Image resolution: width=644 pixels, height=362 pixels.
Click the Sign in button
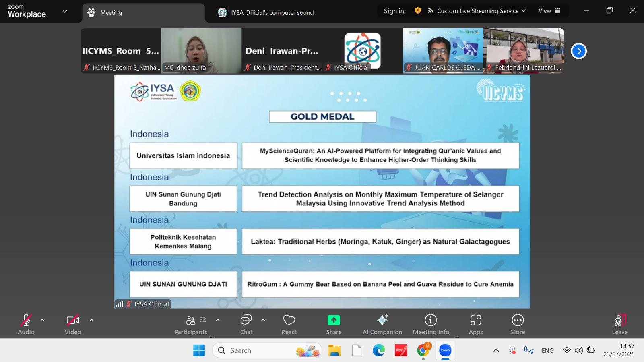(x=394, y=11)
